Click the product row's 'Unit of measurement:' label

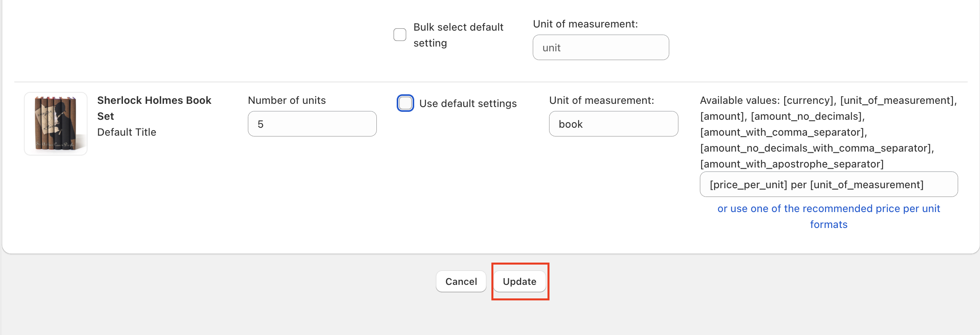[x=602, y=100]
